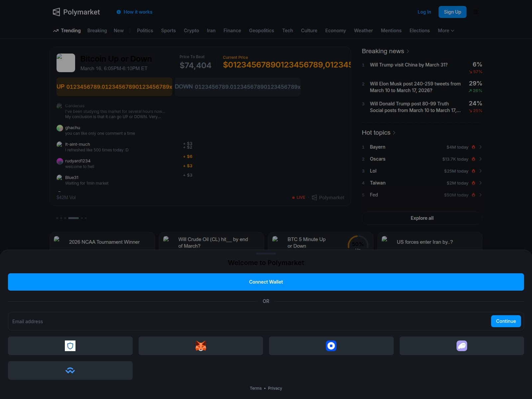
Task: Click the Explore all button
Action: [422, 218]
